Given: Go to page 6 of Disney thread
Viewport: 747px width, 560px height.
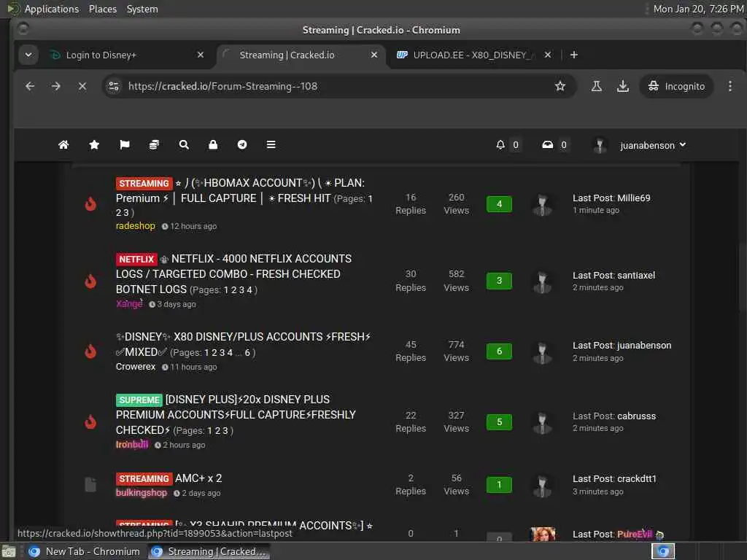Looking at the screenshot, I should coord(247,352).
